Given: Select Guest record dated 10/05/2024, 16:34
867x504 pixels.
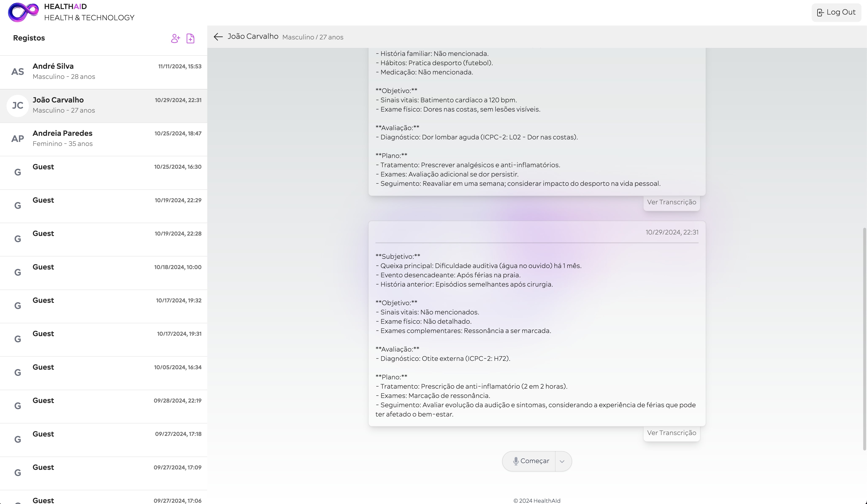Looking at the screenshot, I should coord(103,373).
